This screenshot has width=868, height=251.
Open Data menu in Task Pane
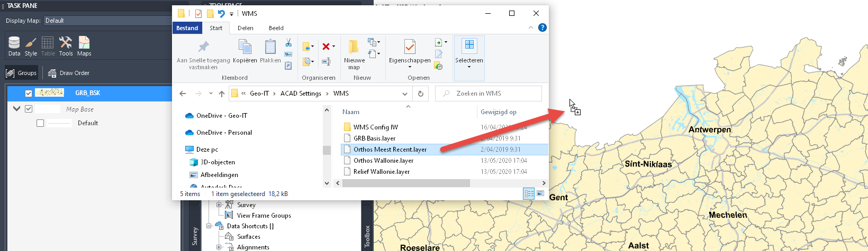point(14,46)
